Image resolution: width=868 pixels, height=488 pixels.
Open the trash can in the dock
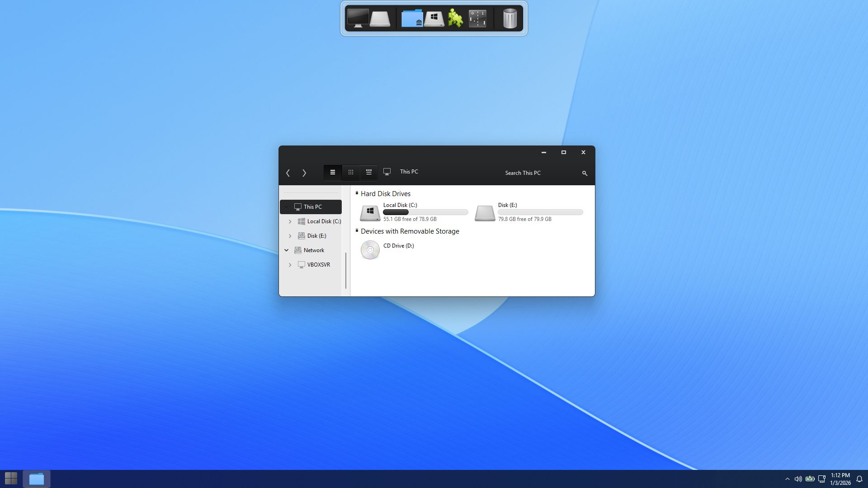[509, 19]
